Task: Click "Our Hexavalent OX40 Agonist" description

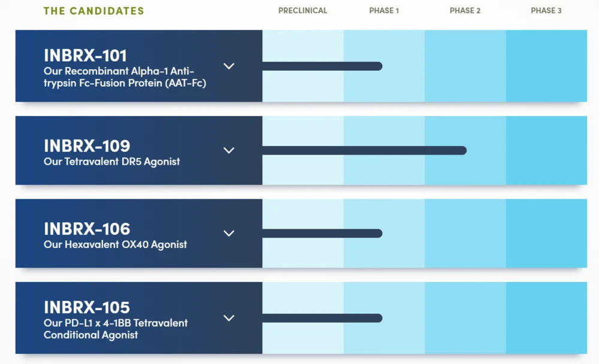Action: (116, 244)
